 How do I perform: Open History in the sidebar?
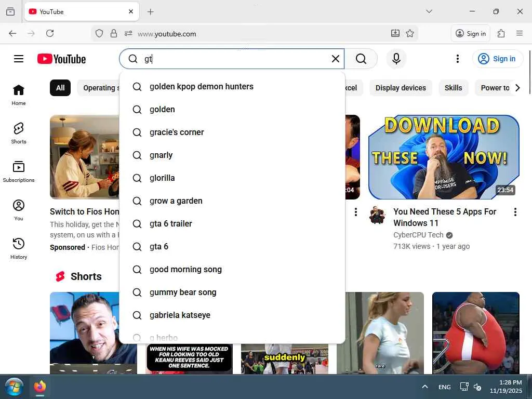pyautogui.click(x=19, y=248)
